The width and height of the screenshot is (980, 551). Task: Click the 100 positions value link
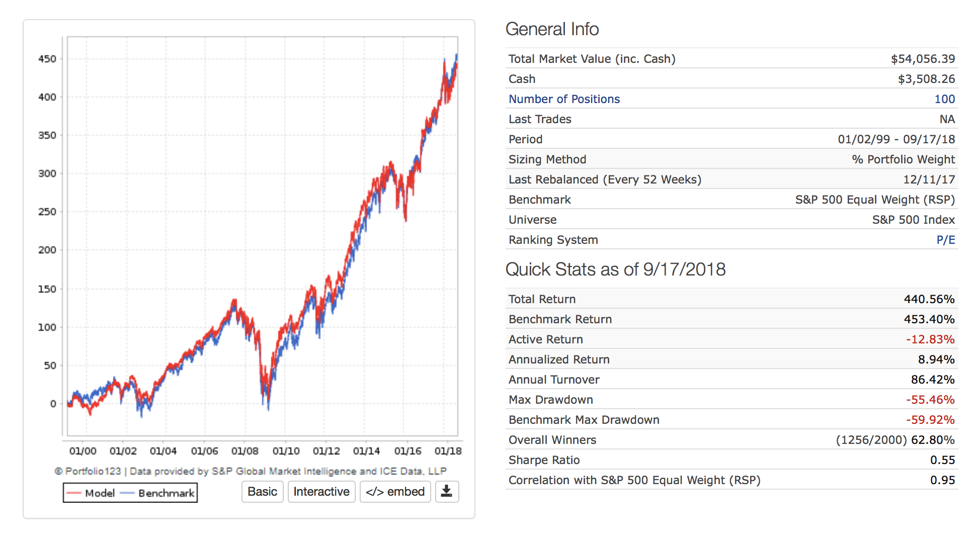point(944,99)
